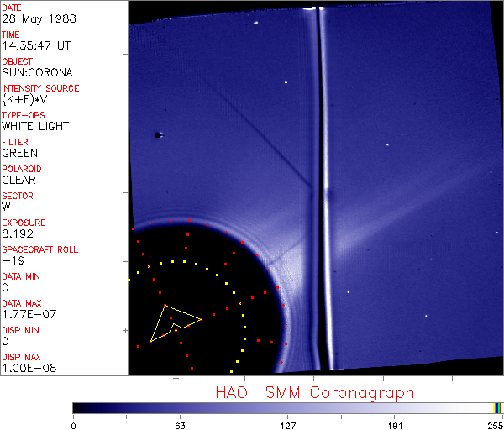The width and height of the screenshot is (504, 430).
Task: Select the data max value "1.77E-07"
Action: pyautogui.click(x=29, y=314)
